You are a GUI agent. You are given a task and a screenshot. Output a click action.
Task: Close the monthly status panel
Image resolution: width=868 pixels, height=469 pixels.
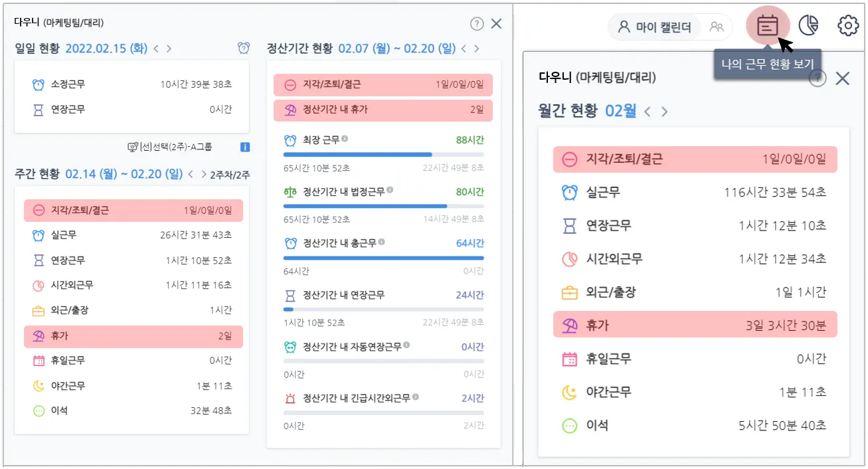pyautogui.click(x=842, y=78)
